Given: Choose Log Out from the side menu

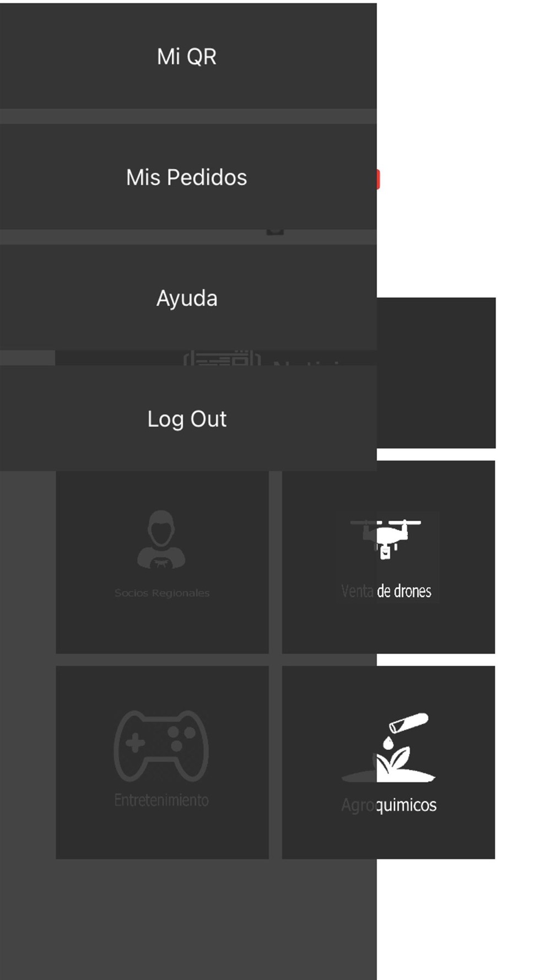Looking at the screenshot, I should 188,418.
